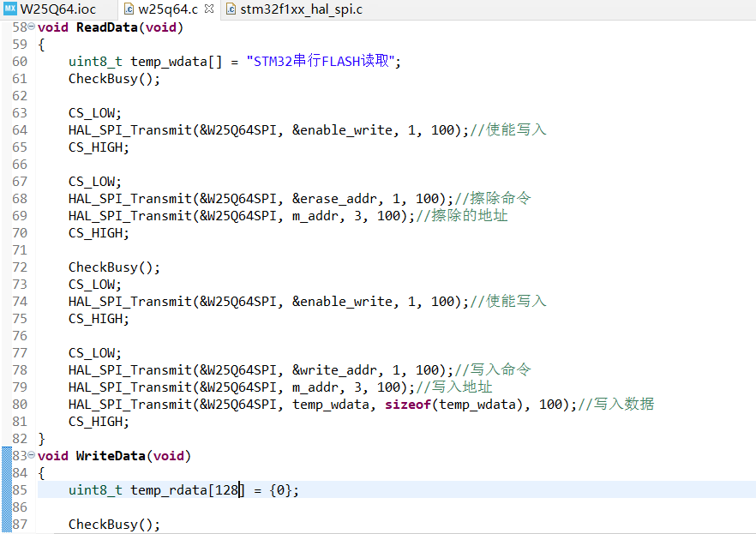Click the CheckBusy() call on line 61
756x534 pixels.
[114, 79]
